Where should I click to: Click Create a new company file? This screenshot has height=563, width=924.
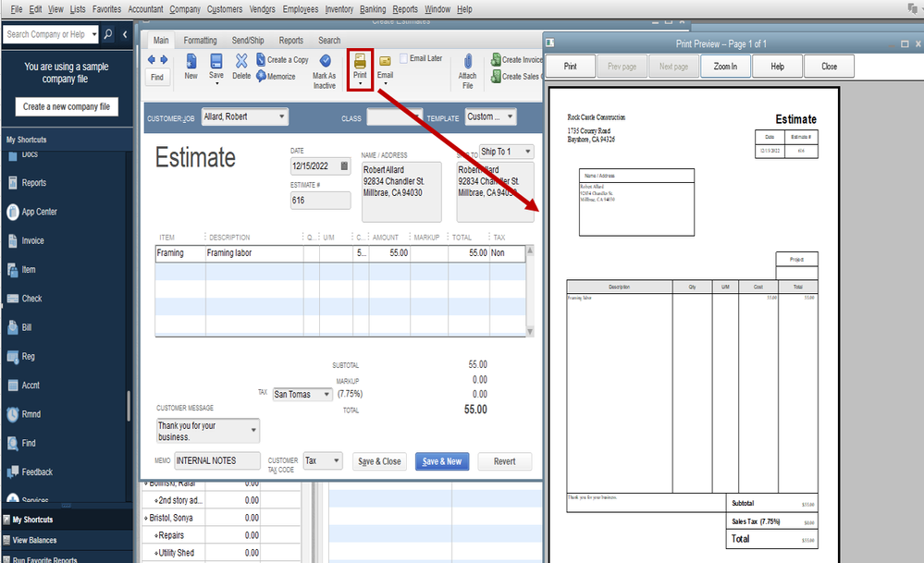pyautogui.click(x=67, y=106)
